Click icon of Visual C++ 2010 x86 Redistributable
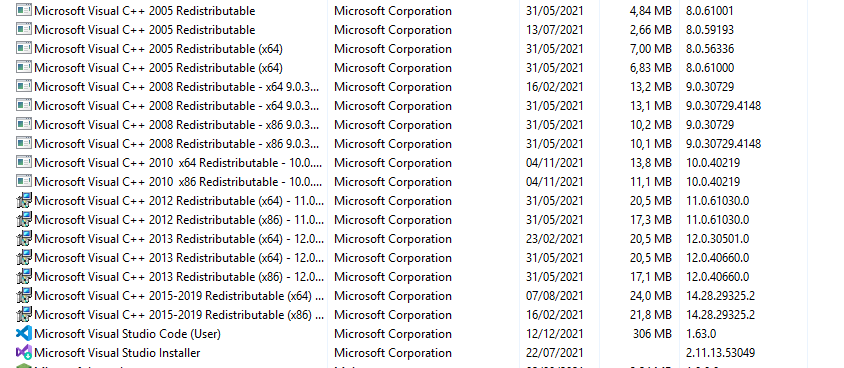Image resolution: width=844 pixels, height=368 pixels. [x=24, y=181]
